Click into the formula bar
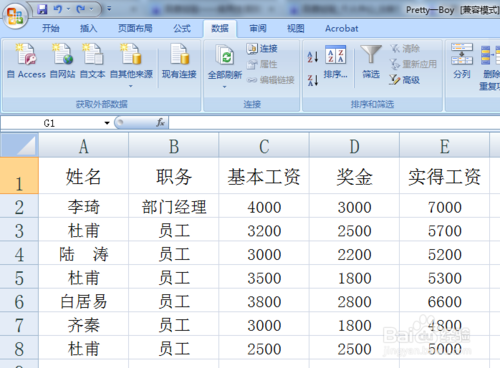This screenshot has height=368, width=500. coord(334,123)
